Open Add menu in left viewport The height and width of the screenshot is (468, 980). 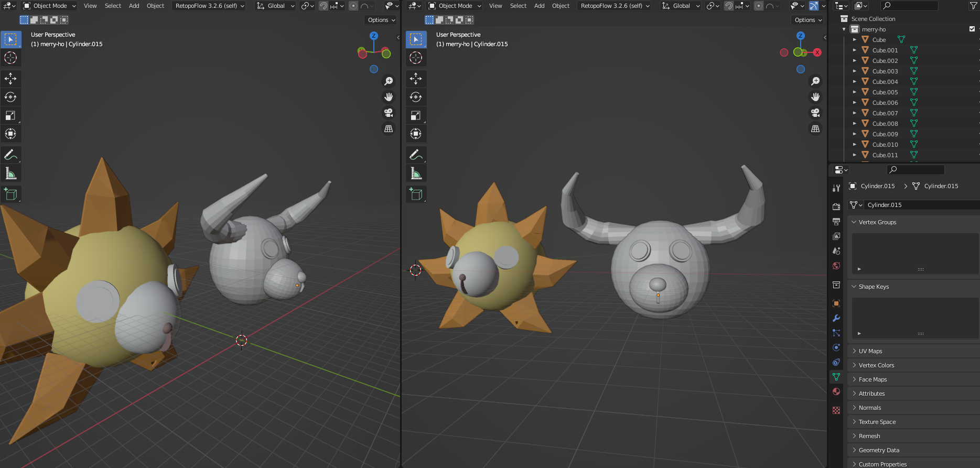[134, 6]
